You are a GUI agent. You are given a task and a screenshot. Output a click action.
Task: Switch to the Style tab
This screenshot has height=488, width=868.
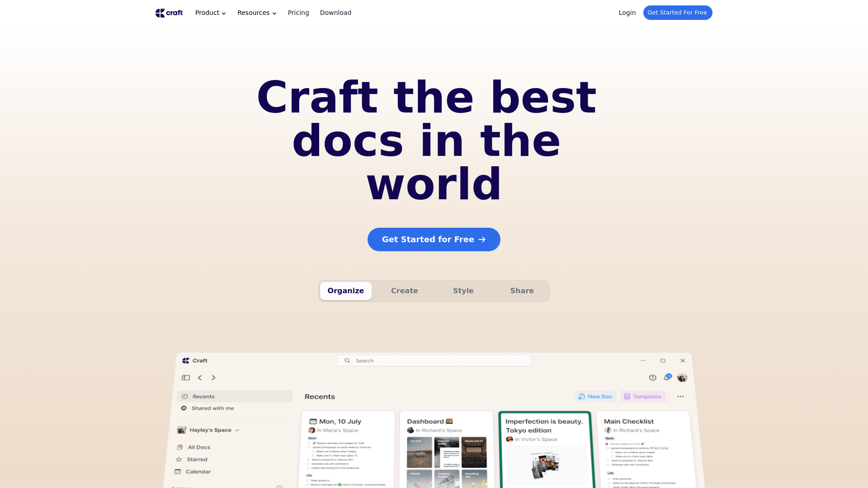click(463, 291)
